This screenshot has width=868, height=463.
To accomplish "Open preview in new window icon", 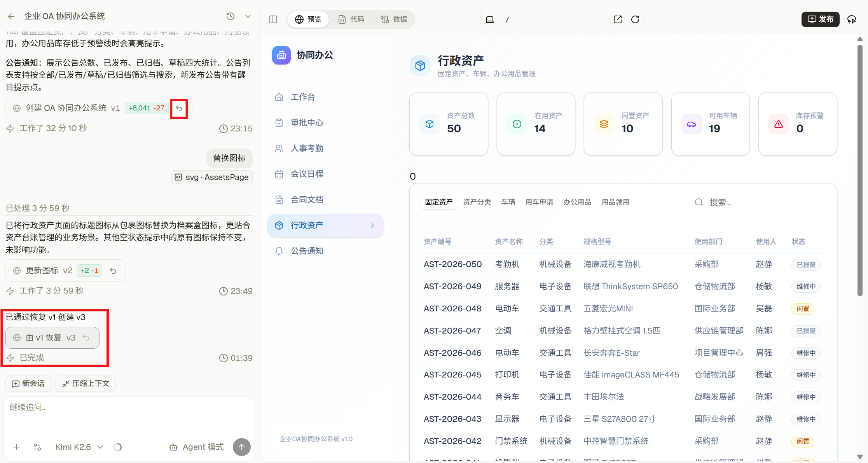I will coord(618,19).
